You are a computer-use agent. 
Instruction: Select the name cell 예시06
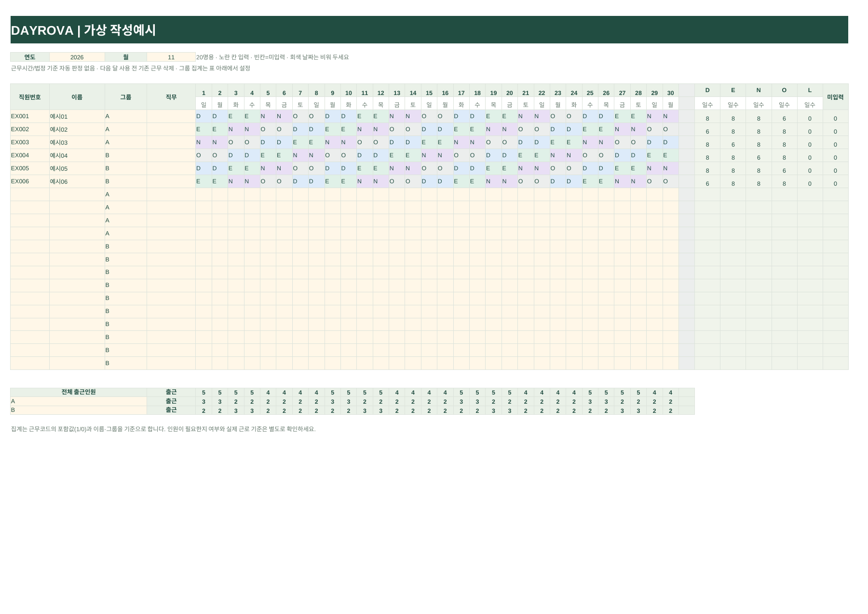tap(77, 181)
